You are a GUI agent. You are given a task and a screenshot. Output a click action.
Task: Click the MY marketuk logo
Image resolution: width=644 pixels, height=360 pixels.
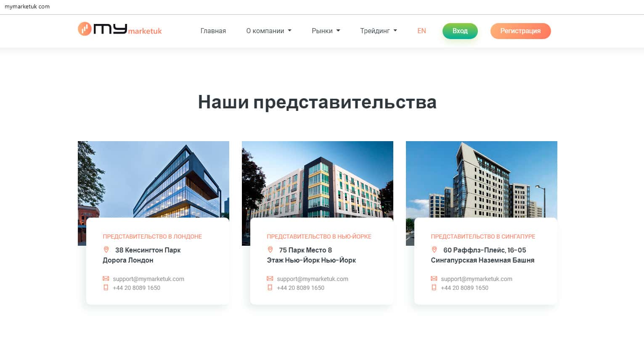120,29
